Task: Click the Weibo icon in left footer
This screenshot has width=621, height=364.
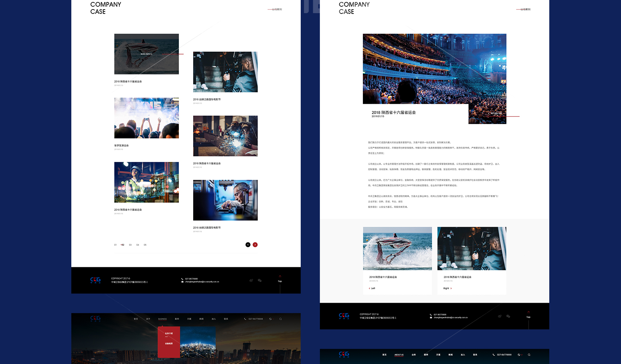Action: [251, 280]
